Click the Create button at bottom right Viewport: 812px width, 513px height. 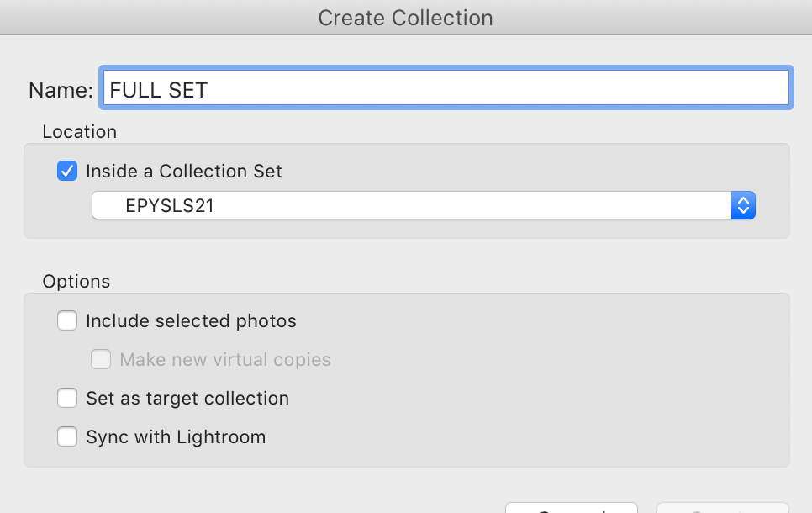[723, 507]
